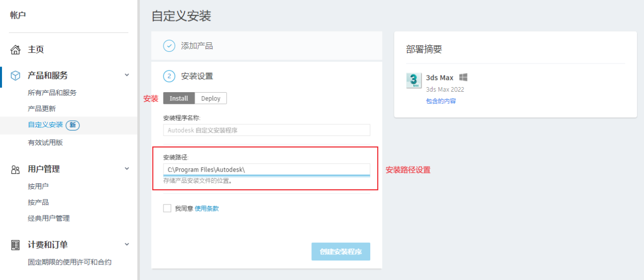
Task: Collapse the 用户管理 section chevron
Action: (x=127, y=169)
